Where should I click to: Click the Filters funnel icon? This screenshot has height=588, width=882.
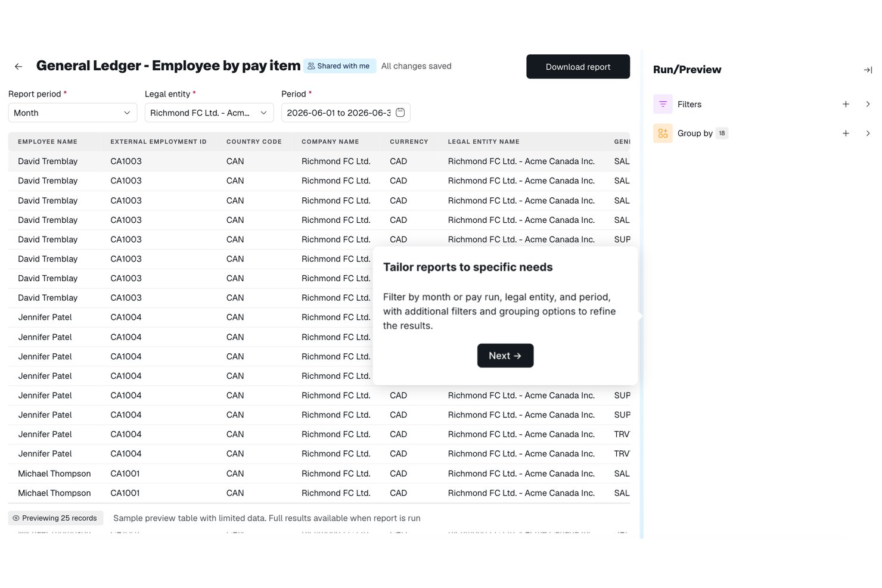tap(663, 104)
